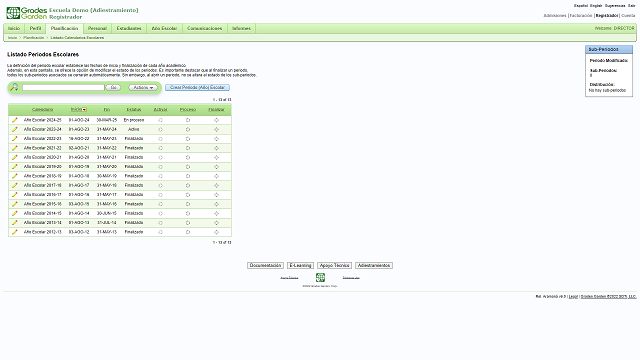Click pencil icon for Año Escolar 2020-21
The width and height of the screenshot is (640, 360).
point(15,158)
